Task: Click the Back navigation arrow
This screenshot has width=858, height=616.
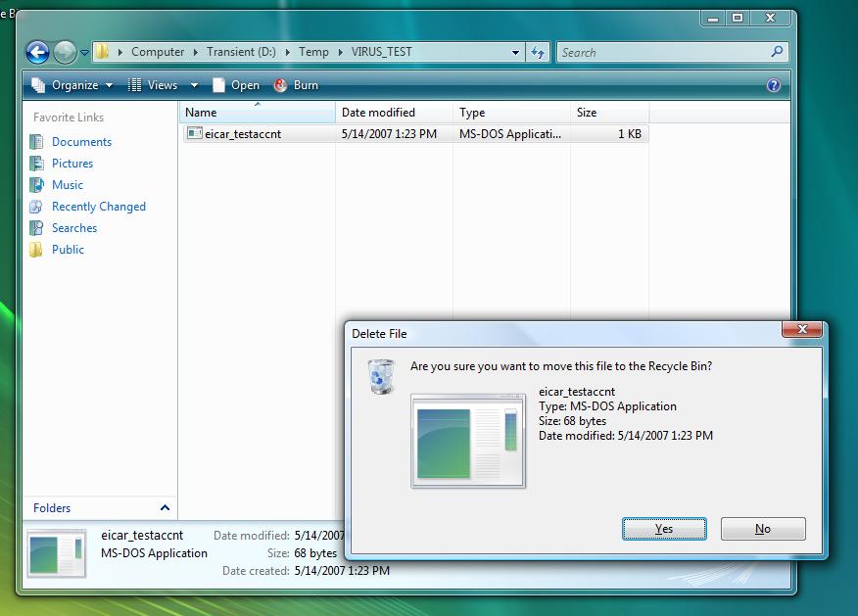Action: coord(37,53)
